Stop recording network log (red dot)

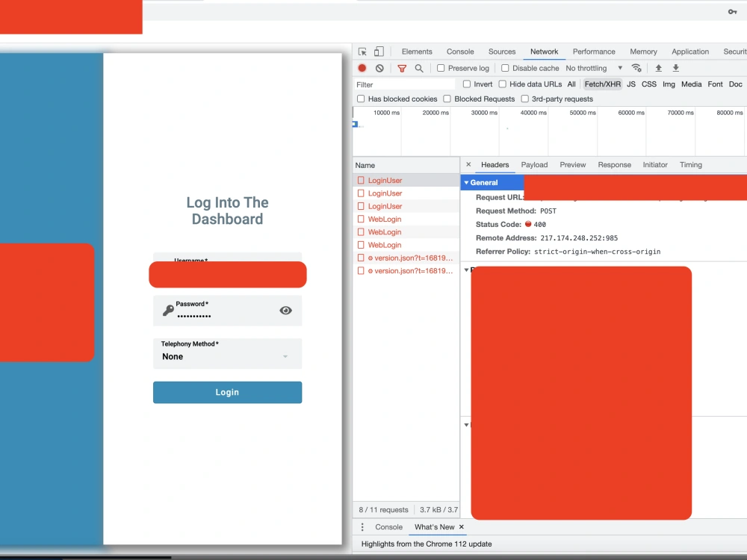[362, 68]
